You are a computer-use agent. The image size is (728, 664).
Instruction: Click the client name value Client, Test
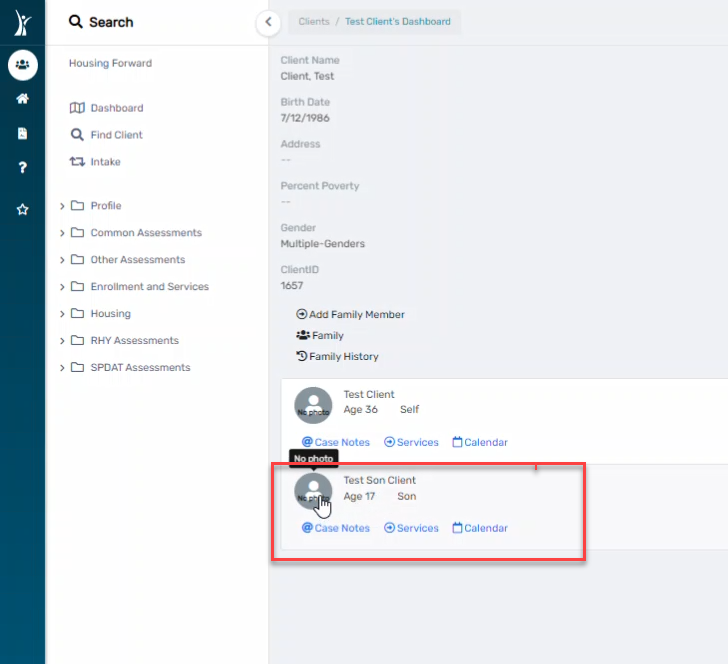[x=307, y=76]
